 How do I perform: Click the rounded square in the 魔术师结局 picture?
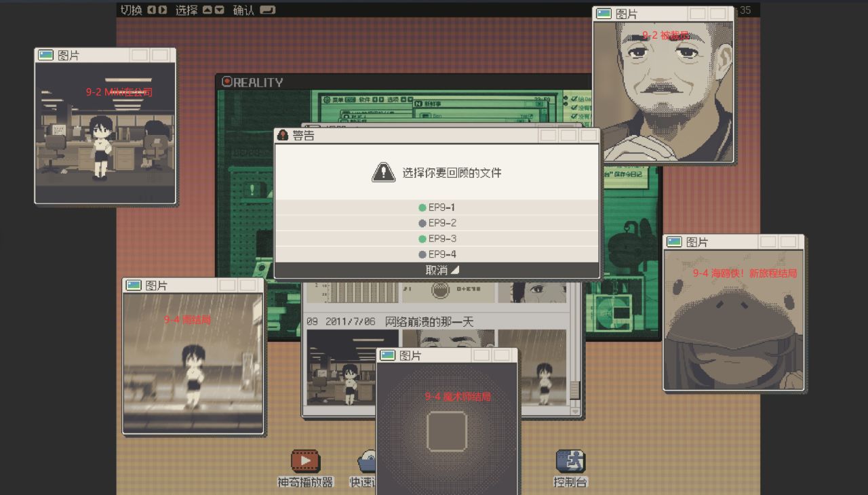pyautogui.click(x=447, y=431)
